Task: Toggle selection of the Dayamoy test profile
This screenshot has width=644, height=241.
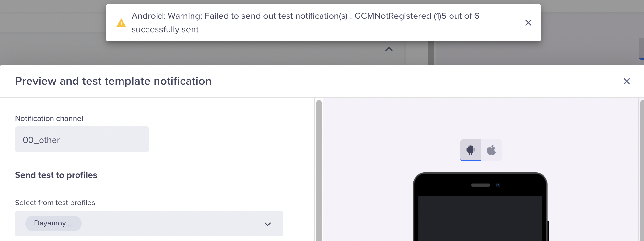Action: (53, 223)
